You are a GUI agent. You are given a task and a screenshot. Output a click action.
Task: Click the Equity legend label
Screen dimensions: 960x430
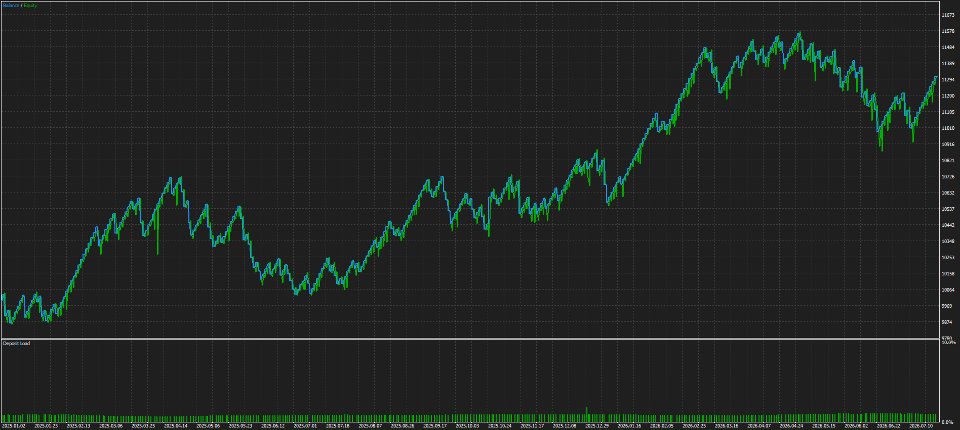30,5
